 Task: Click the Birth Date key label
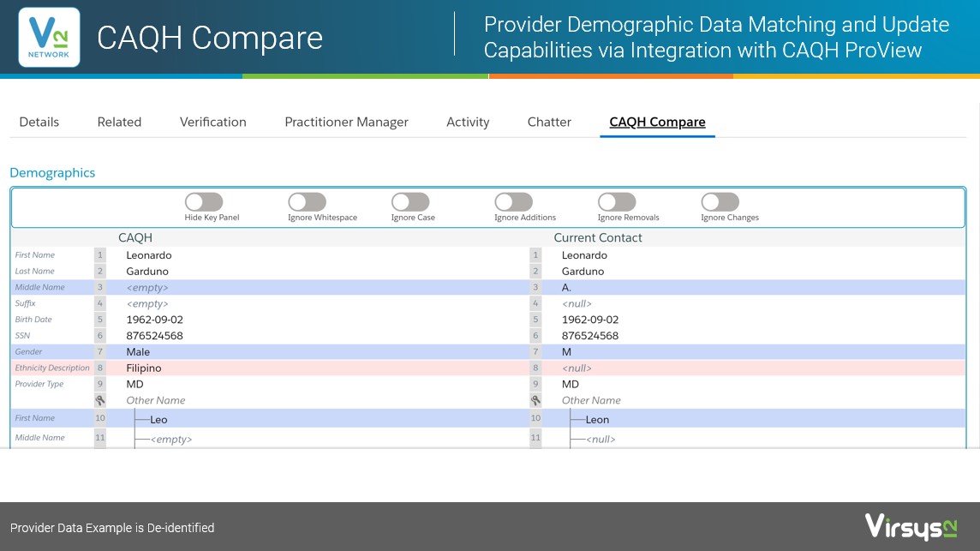[33, 320]
